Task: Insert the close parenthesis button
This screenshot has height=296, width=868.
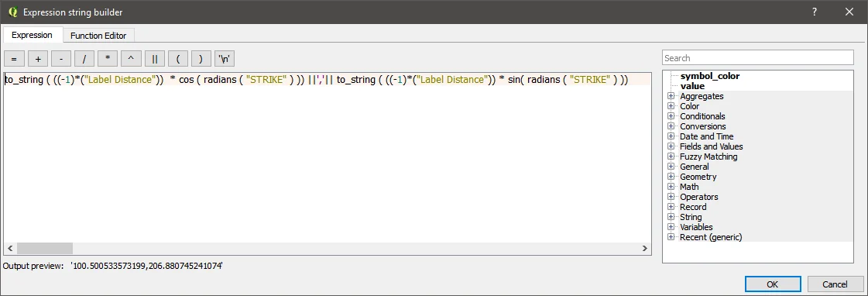Action: click(x=201, y=58)
